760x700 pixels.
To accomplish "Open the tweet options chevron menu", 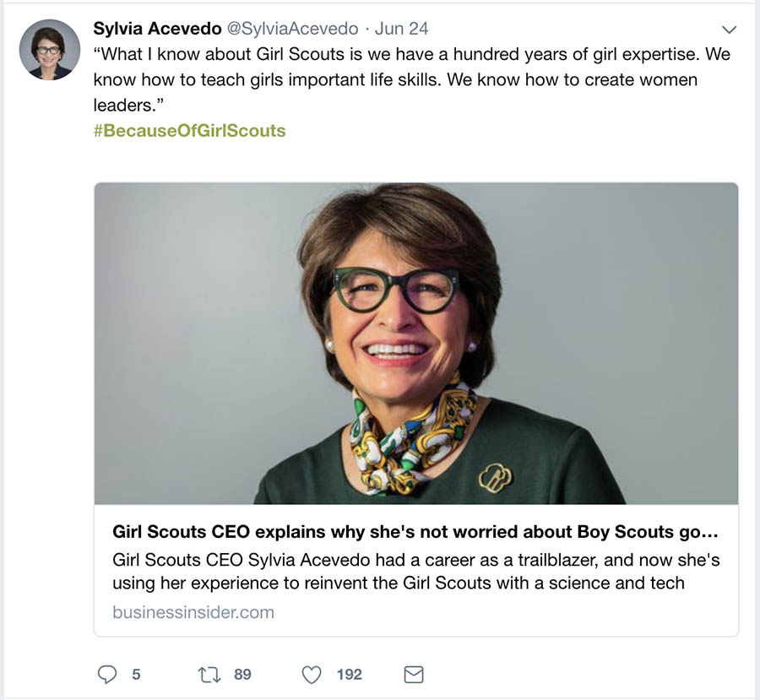I will click(x=730, y=30).
